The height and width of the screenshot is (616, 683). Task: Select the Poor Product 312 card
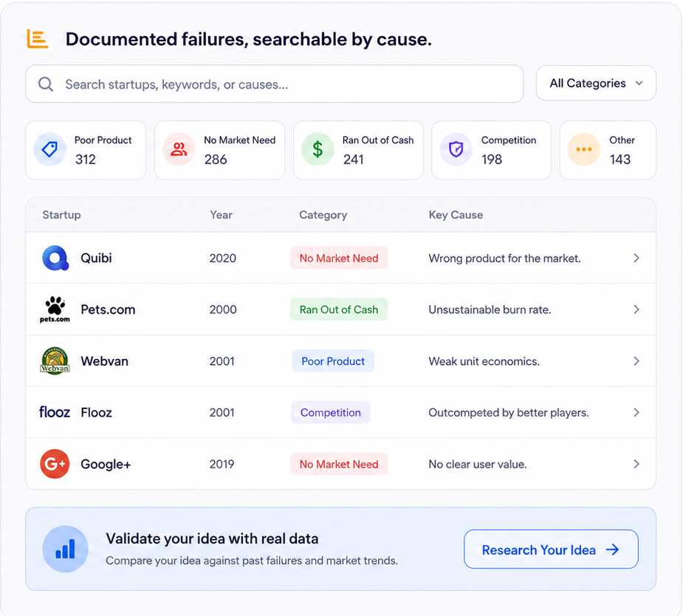point(86,150)
